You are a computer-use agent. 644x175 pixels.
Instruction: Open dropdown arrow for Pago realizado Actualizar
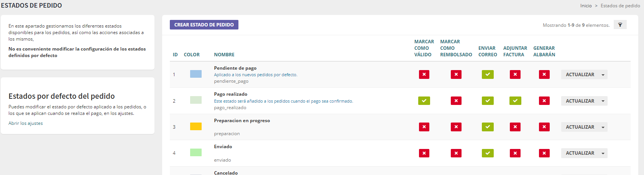[603, 101]
